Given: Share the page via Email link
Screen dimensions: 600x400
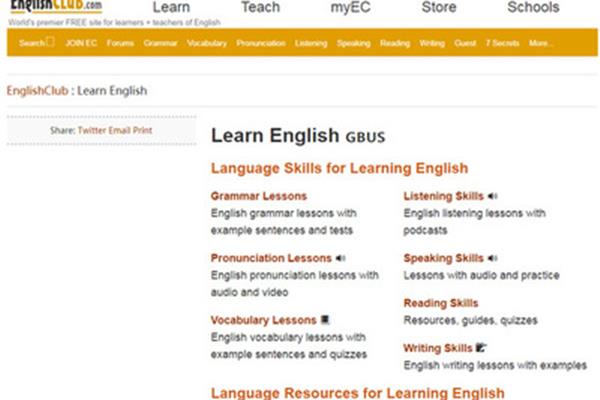Looking at the screenshot, I should tap(120, 131).
